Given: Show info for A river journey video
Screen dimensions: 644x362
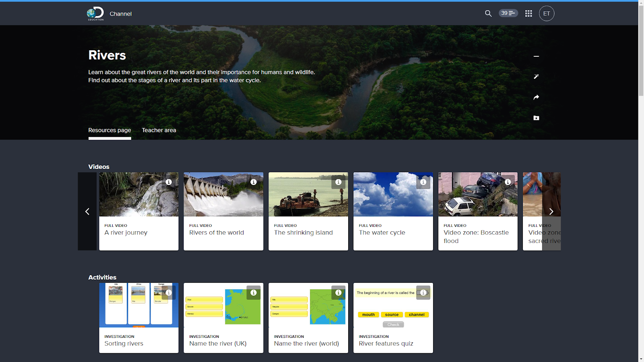Looking at the screenshot, I should pos(169,182).
